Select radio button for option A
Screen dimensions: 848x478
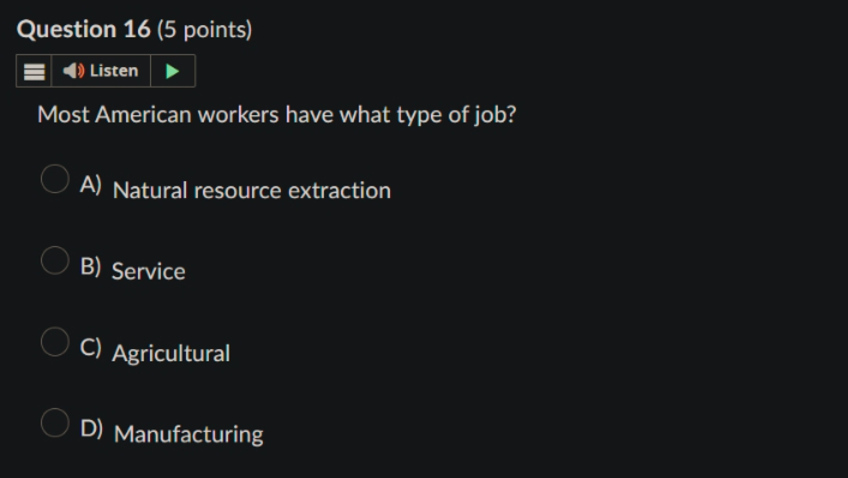(x=55, y=179)
